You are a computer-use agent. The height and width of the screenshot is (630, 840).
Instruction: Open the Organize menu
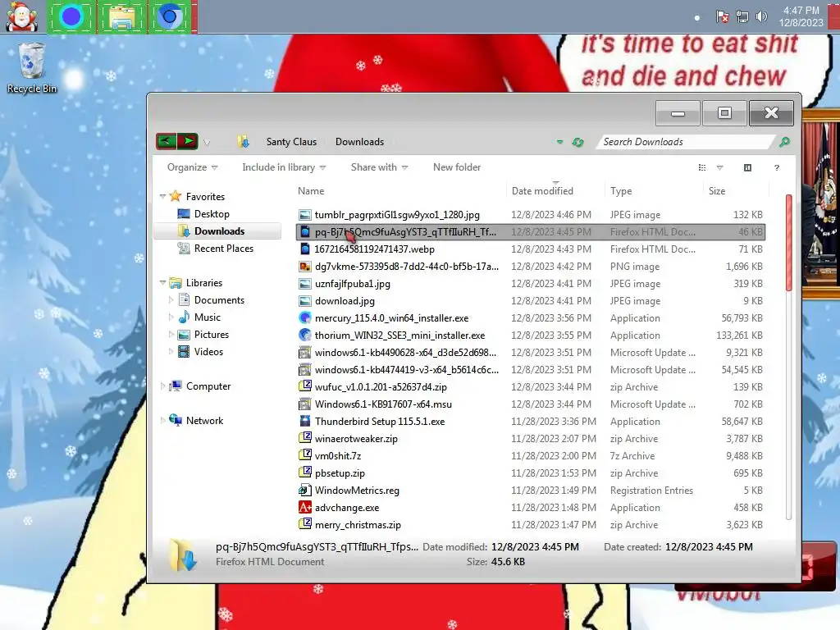pos(192,167)
